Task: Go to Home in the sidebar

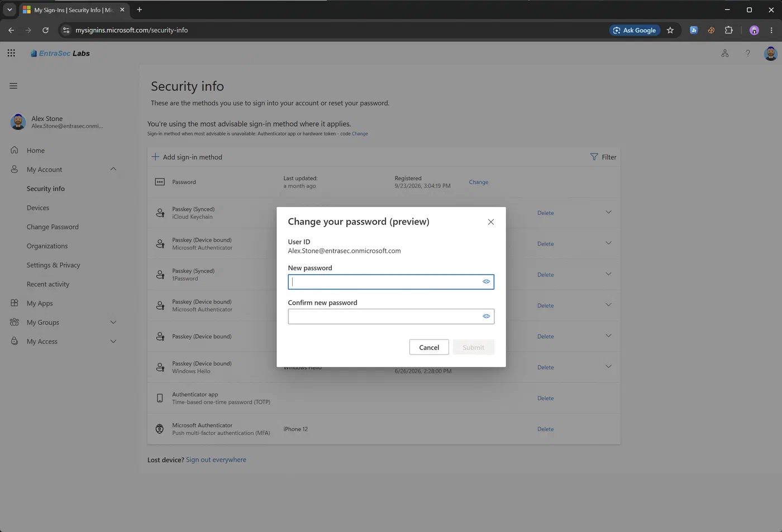Action: pyautogui.click(x=36, y=151)
